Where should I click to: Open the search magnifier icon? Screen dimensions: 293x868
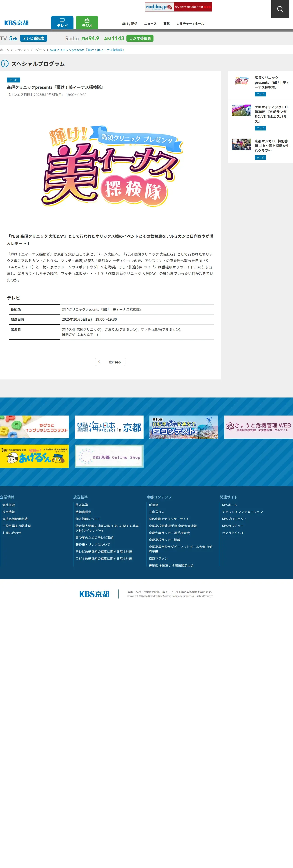(280, 9)
